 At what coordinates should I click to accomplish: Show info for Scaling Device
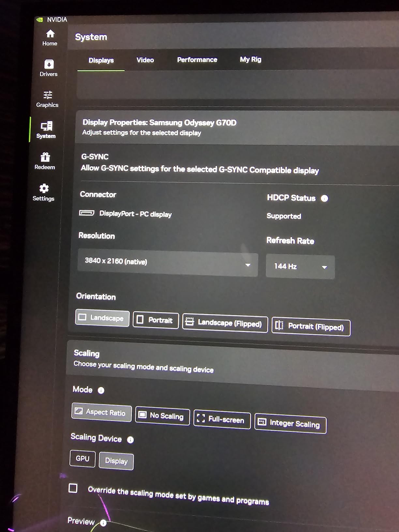point(130,440)
